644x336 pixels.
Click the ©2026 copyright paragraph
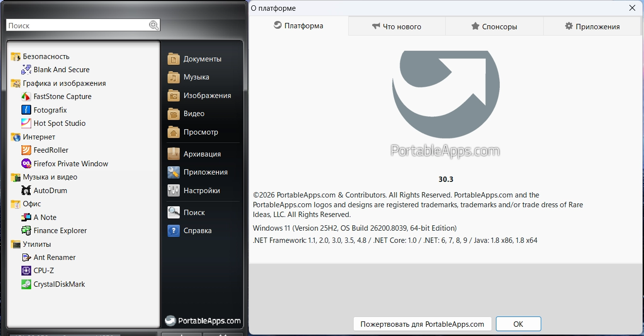[418, 205]
